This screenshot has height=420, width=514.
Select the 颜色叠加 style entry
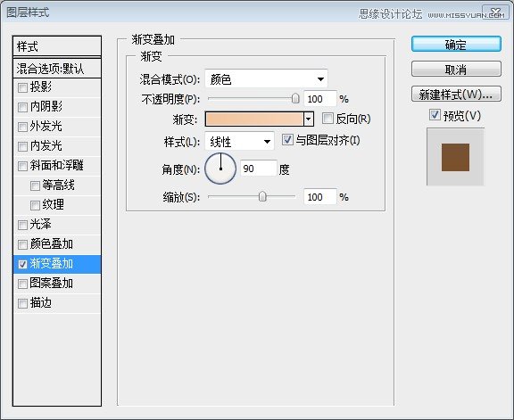[57, 244]
